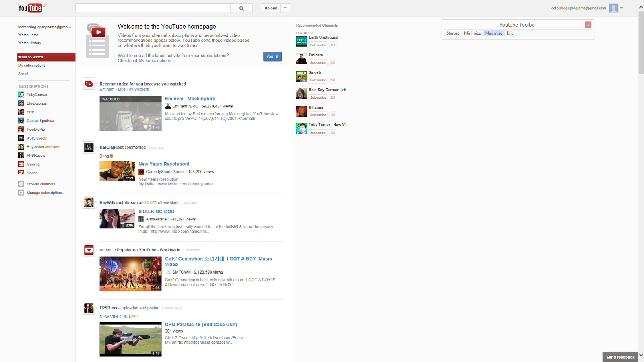The width and height of the screenshot is (644, 362).
Task: Click inside the search input field
Action: [153, 8]
